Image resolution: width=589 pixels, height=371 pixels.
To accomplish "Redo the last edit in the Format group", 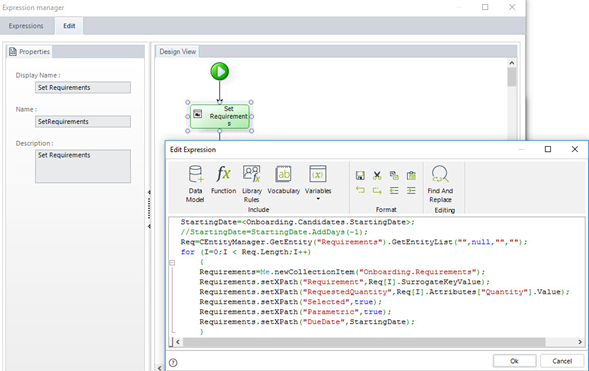I will 377,190.
